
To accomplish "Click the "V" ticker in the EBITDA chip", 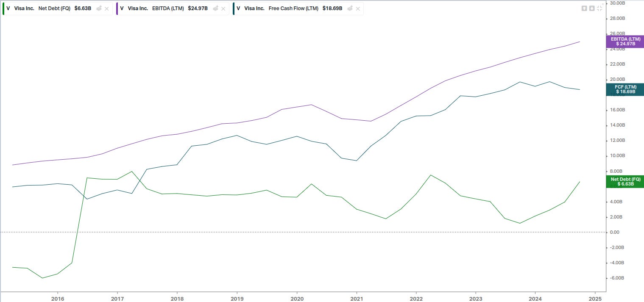I will [x=122, y=8].
